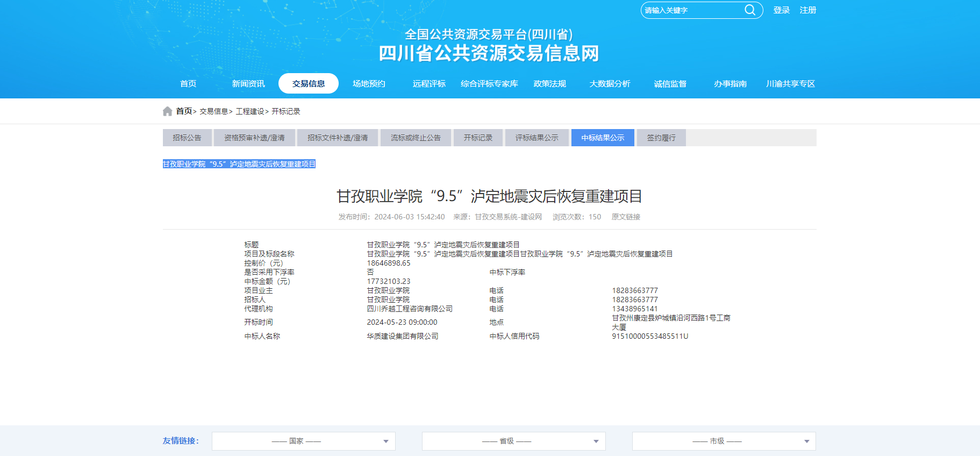This screenshot has width=980, height=456.
Task: Open 川渝共享专区 navigation item
Action: pyautogui.click(x=790, y=83)
